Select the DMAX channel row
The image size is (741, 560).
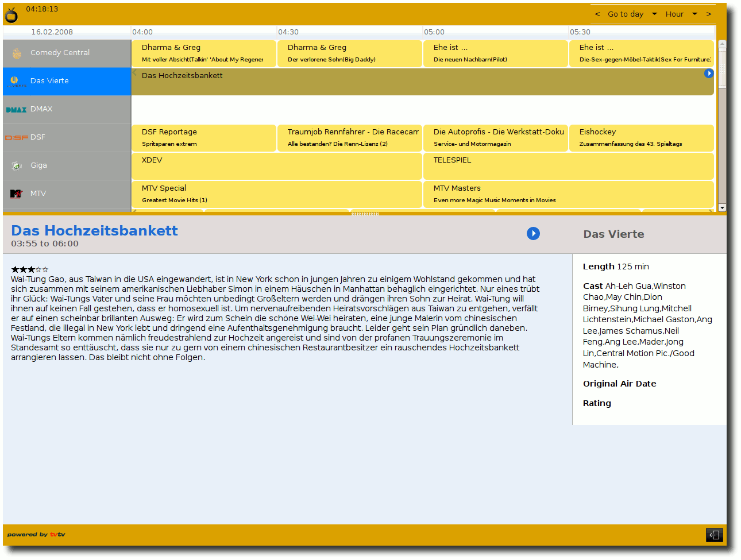[x=67, y=109]
